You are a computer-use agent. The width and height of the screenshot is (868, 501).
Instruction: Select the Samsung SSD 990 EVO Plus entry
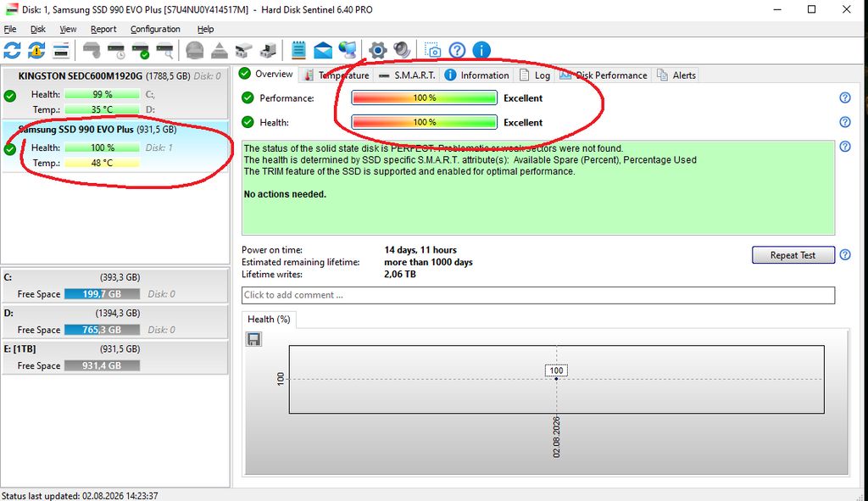(115, 146)
